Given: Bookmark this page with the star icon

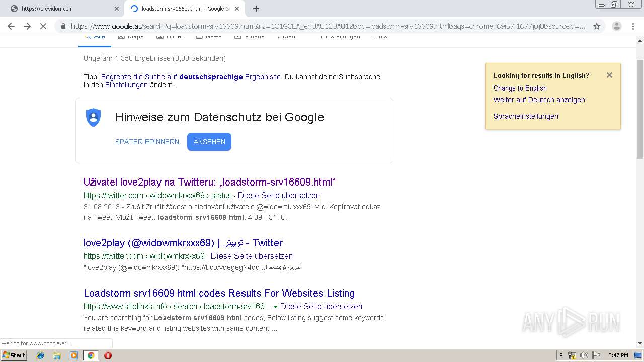Looking at the screenshot, I should (x=597, y=26).
